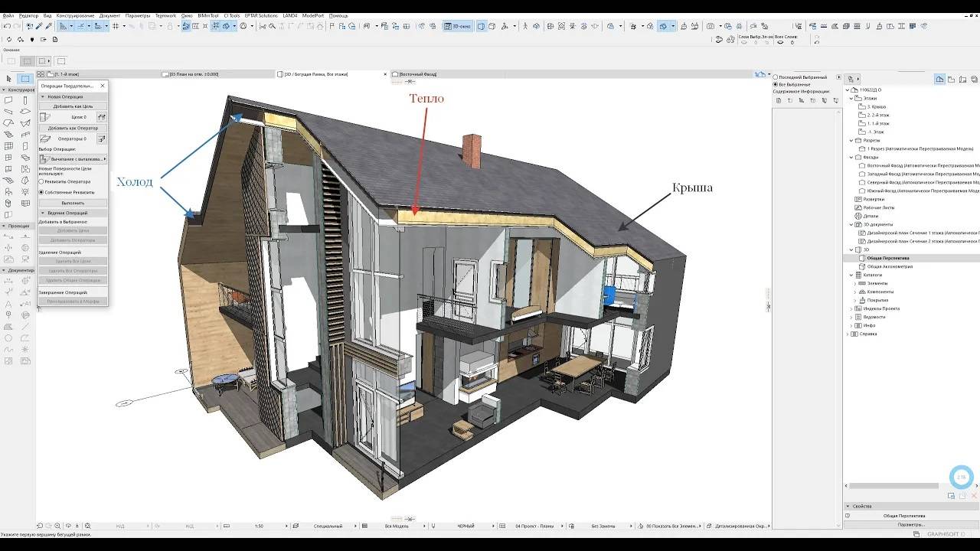
Task: Switch to the Восточный Фасад tab
Action: coord(417,74)
